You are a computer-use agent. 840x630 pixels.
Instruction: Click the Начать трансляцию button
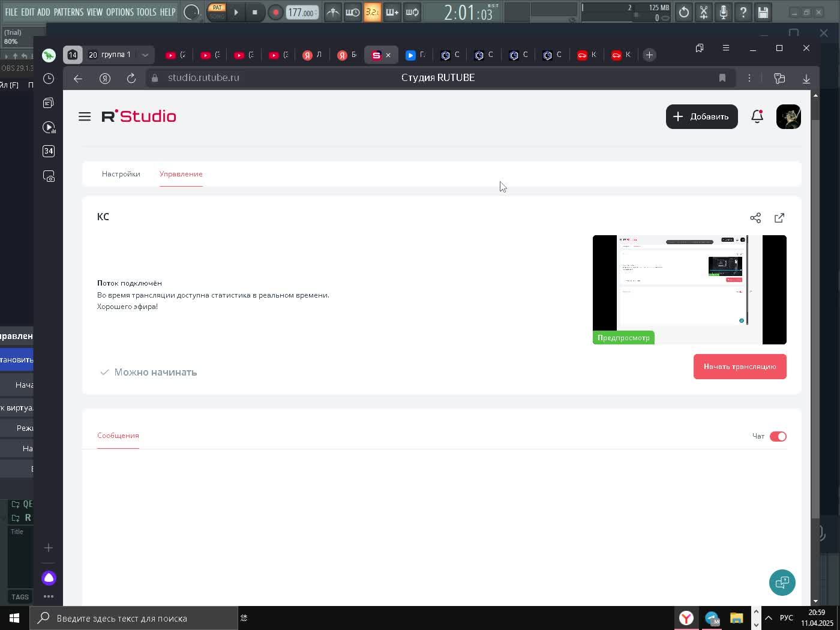[x=740, y=367]
